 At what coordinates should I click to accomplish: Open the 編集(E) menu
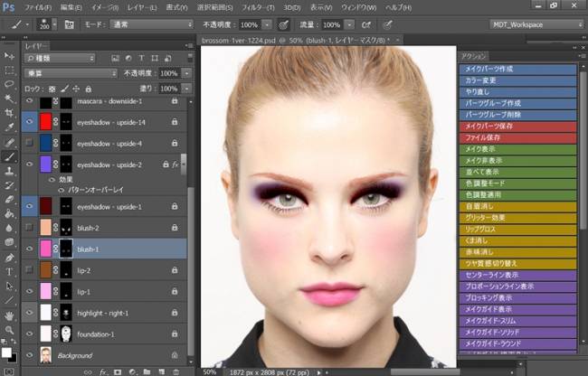tap(71, 7)
